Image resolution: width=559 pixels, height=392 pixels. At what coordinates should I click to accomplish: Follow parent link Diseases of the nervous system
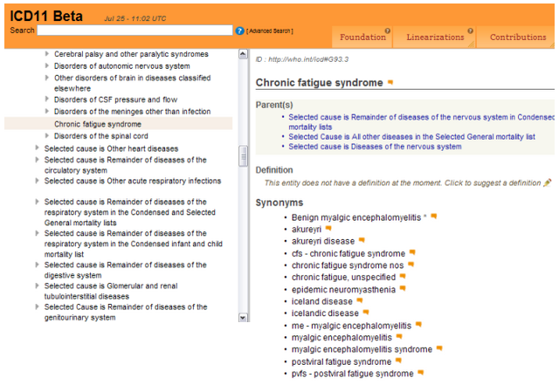(375, 147)
